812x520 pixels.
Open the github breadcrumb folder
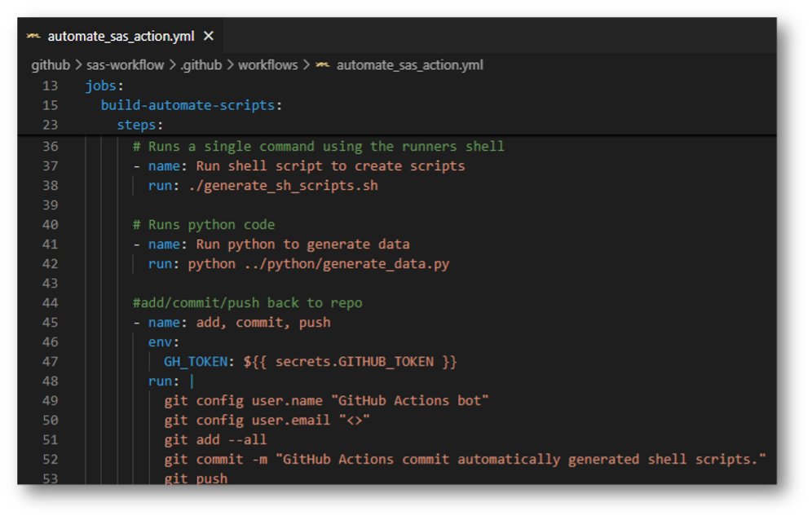point(51,64)
